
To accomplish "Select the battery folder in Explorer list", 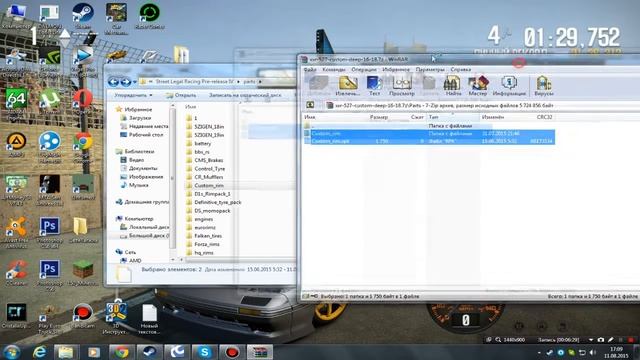I will [x=202, y=143].
